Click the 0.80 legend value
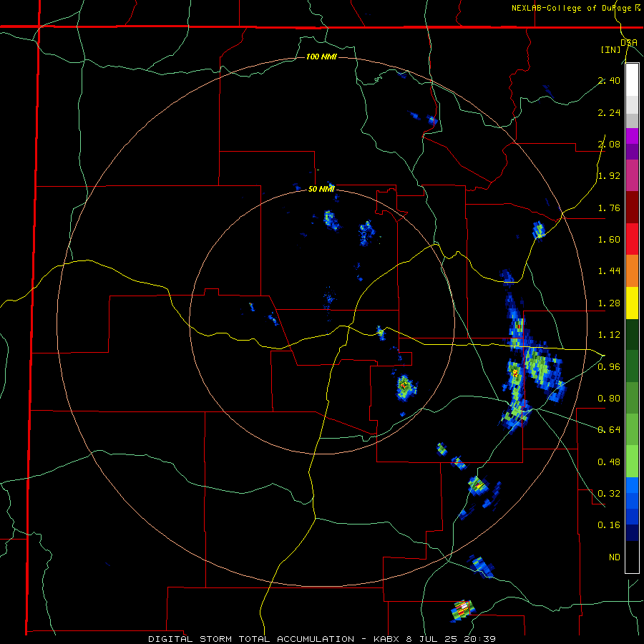Screen dimensions: 644x644 point(609,399)
